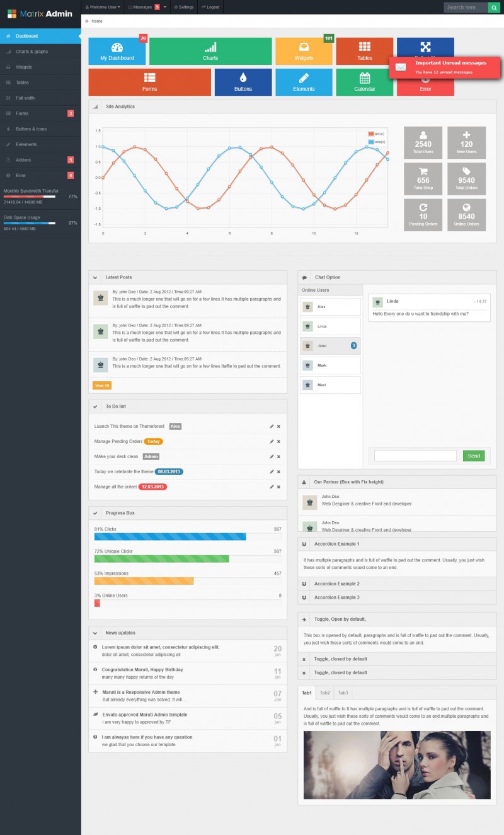Viewport: 504px width, 835px height.
Task: Click the envelope icon in the unread-messages alert
Action: 401,67
